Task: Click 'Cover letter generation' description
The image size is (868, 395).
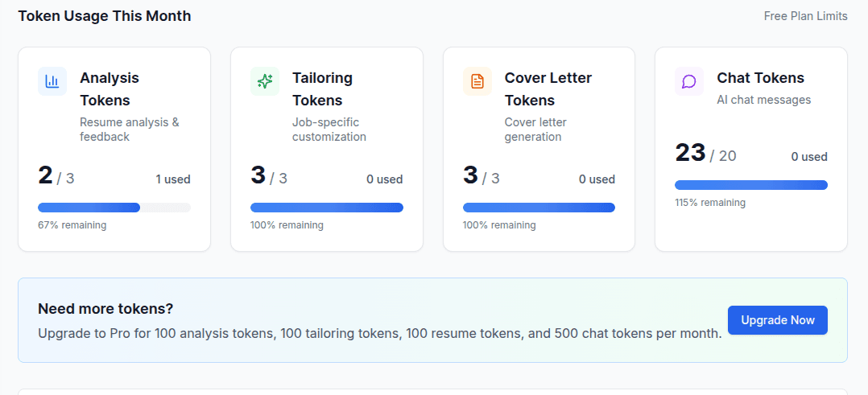Action: point(535,130)
